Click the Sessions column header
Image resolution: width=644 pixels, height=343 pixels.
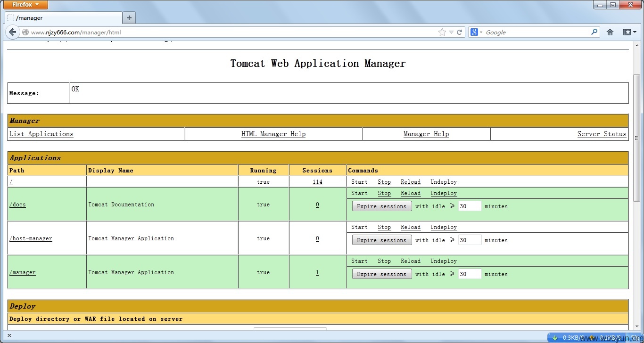tap(317, 171)
